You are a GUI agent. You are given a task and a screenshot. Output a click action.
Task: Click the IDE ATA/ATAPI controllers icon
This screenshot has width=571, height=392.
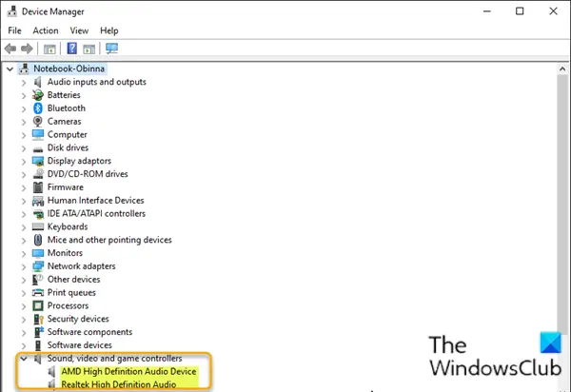[x=38, y=214]
